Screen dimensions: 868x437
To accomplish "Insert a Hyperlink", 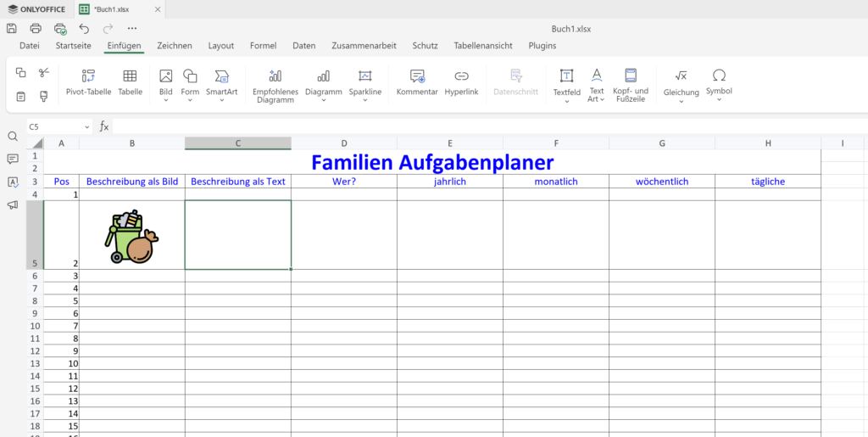I will (462, 83).
